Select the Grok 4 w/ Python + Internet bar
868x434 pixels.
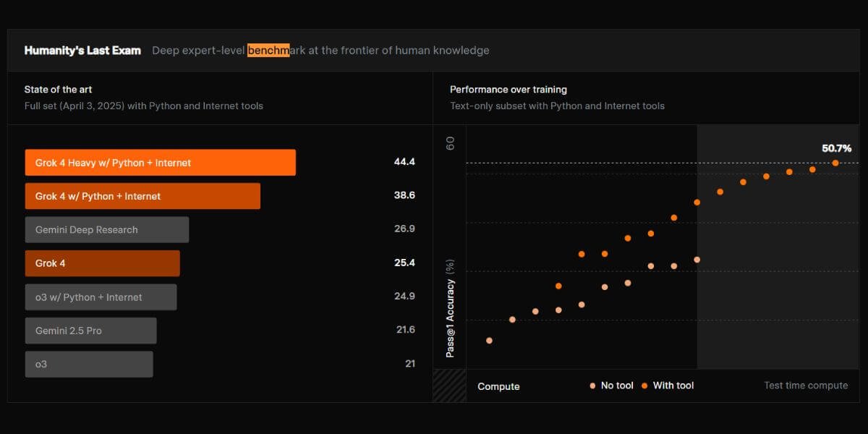click(x=142, y=196)
